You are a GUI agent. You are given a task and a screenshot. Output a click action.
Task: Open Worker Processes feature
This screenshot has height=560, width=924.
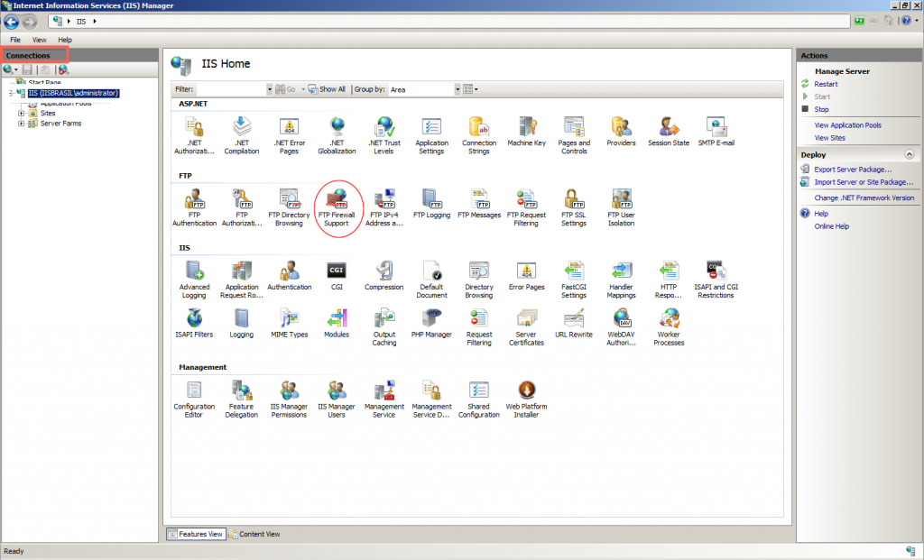coord(669,326)
